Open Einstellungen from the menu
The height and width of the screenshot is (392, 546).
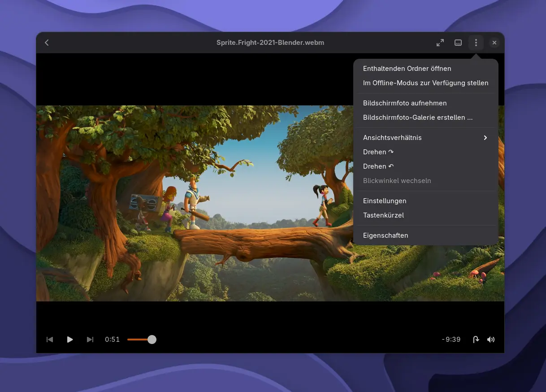[x=385, y=201]
